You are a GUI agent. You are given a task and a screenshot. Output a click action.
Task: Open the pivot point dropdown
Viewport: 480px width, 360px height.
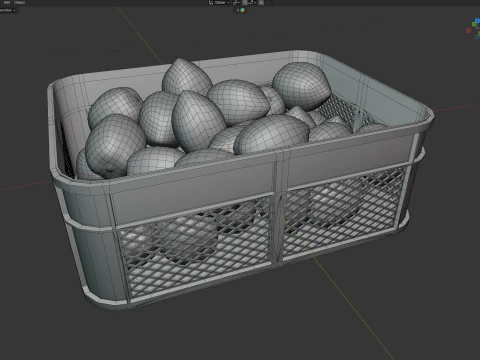(x=236, y=2)
